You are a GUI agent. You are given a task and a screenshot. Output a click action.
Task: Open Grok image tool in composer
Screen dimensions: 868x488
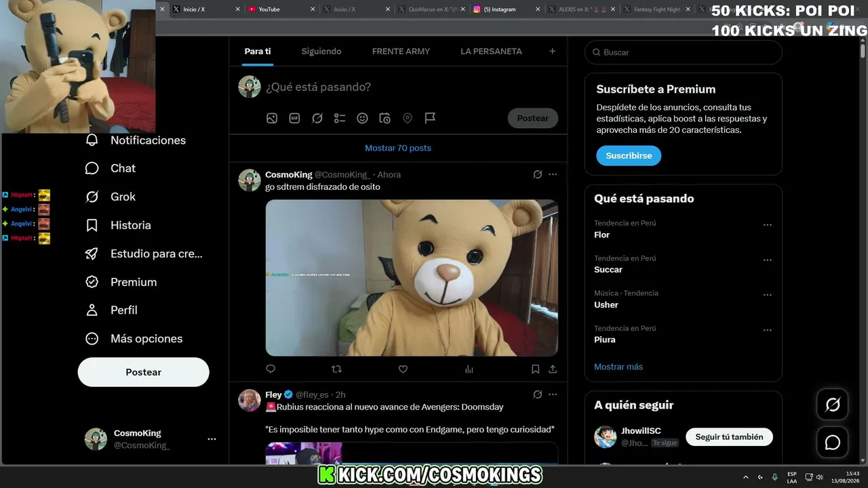pyautogui.click(x=317, y=118)
